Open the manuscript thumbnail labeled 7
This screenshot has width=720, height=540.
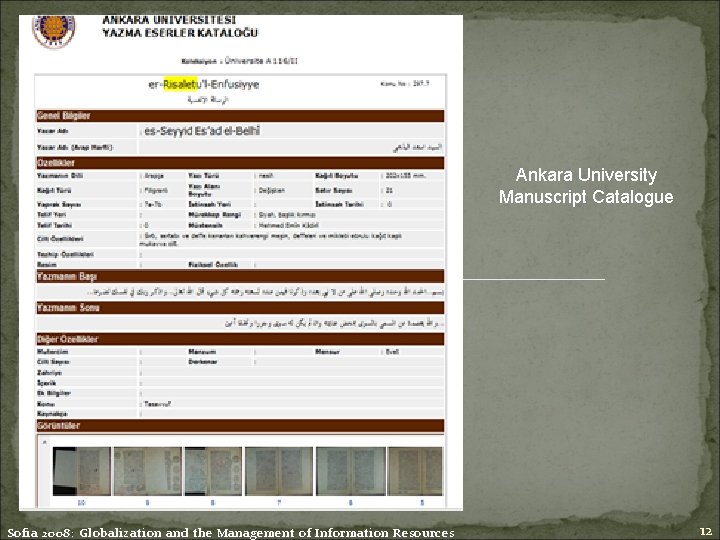[x=279, y=471]
